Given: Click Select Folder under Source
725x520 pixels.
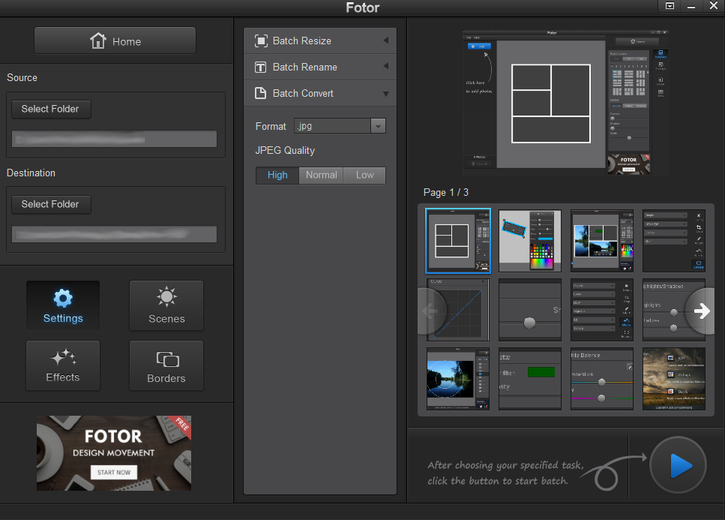Looking at the screenshot, I should [x=51, y=109].
